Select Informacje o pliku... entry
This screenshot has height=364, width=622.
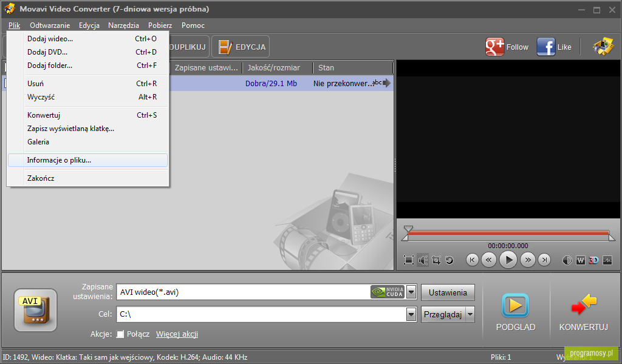87,160
